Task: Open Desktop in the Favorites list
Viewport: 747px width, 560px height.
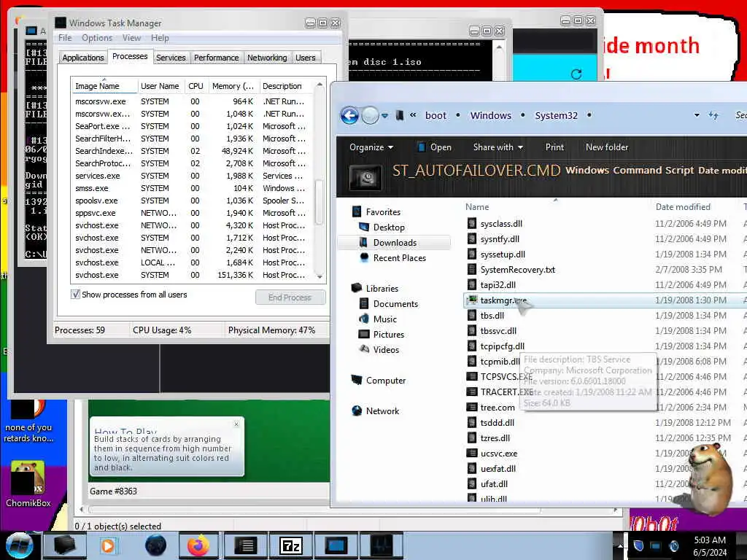Action: pos(389,227)
